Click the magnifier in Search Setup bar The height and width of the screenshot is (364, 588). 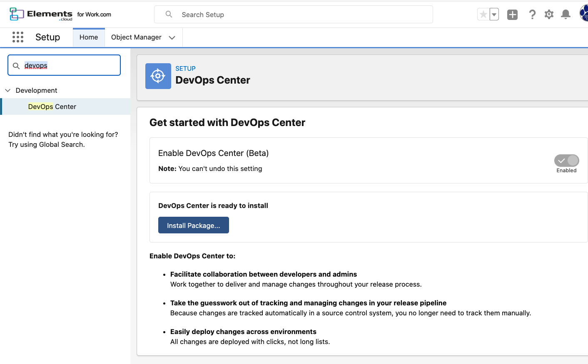(169, 14)
